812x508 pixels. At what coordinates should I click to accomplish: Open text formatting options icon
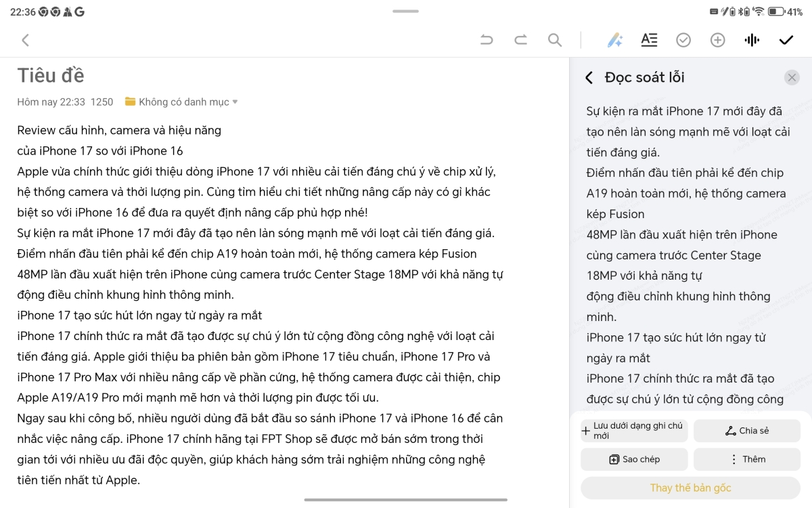(649, 40)
